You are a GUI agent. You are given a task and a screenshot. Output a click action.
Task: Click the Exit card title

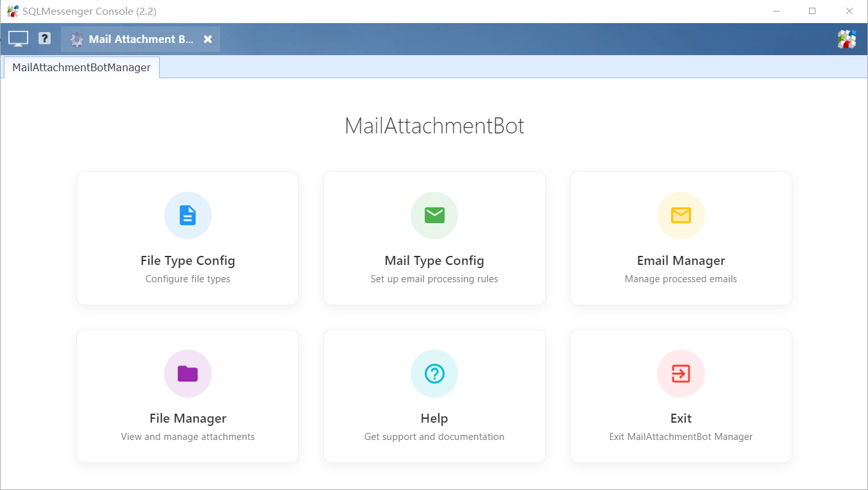[x=681, y=419]
